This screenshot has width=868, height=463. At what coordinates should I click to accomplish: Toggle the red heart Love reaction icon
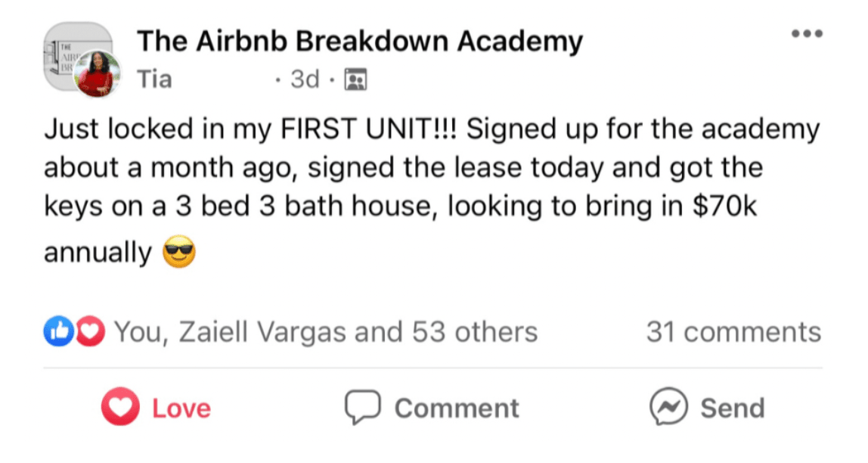[119, 408]
